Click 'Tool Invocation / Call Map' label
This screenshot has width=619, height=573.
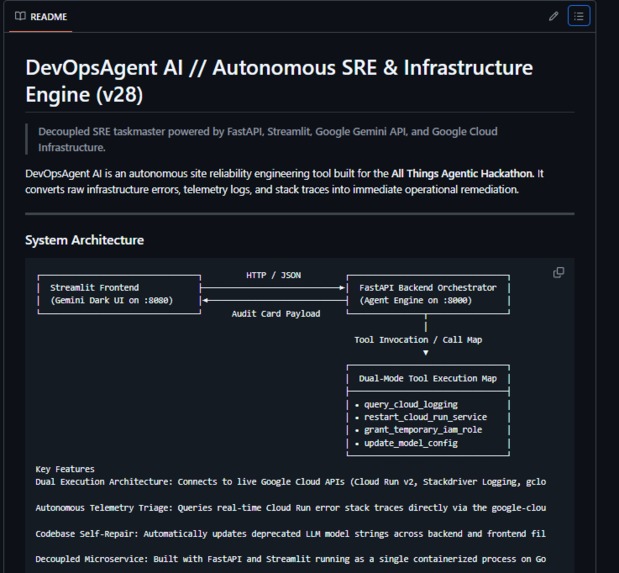click(x=418, y=340)
